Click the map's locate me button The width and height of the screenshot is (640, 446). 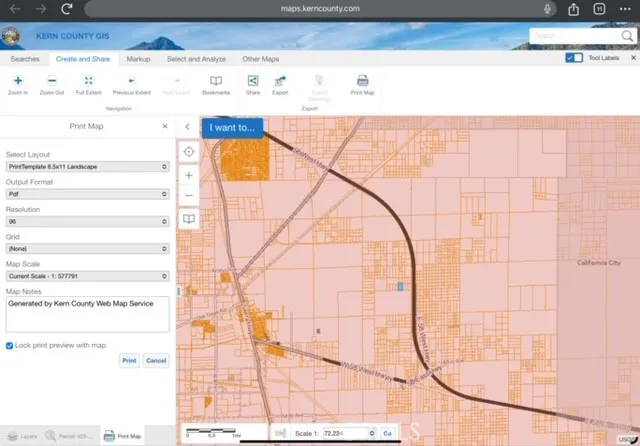[x=189, y=152]
